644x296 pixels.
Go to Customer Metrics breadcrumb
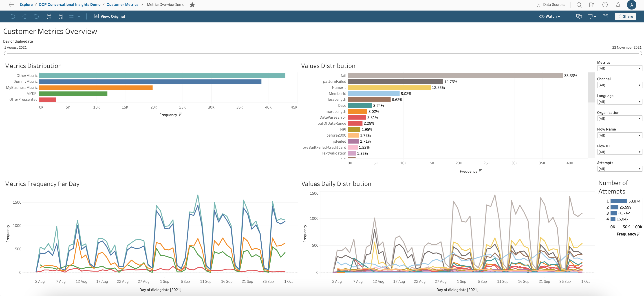pyautogui.click(x=122, y=4)
